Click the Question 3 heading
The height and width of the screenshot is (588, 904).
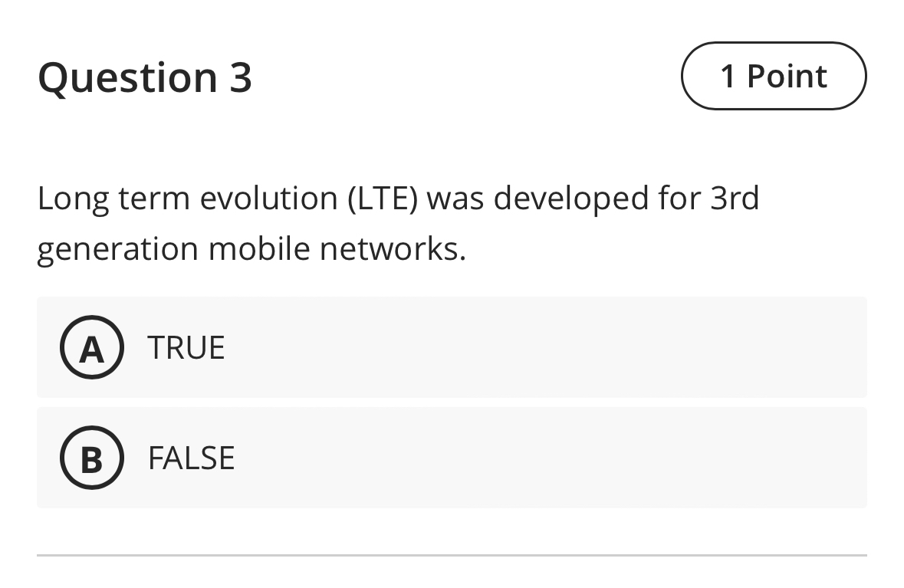[146, 76]
